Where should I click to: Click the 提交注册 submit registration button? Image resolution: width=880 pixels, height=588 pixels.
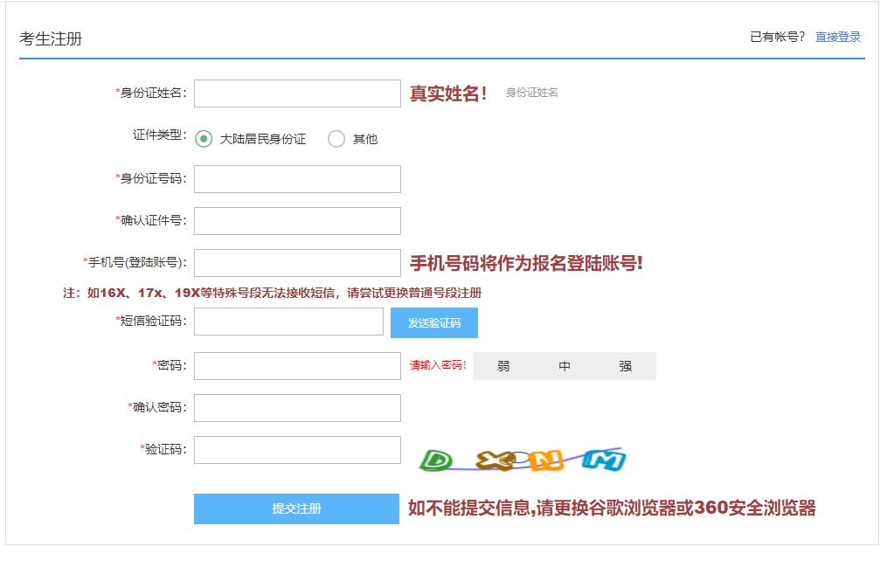296,508
